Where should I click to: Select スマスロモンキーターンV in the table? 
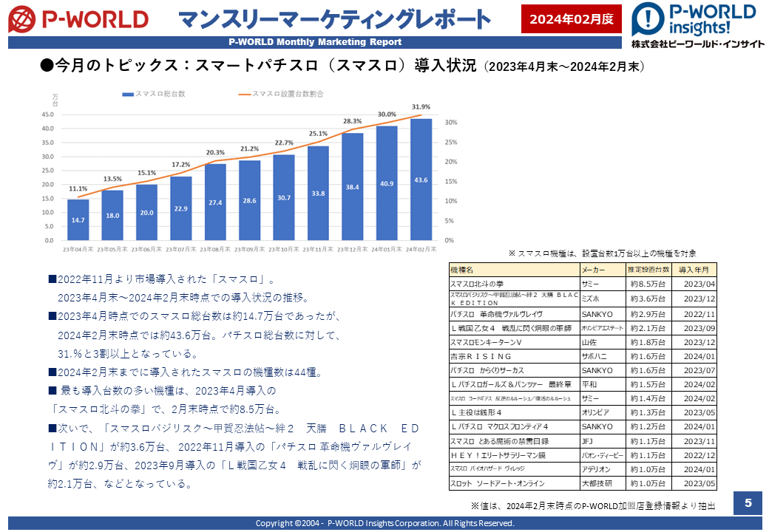tap(486, 342)
